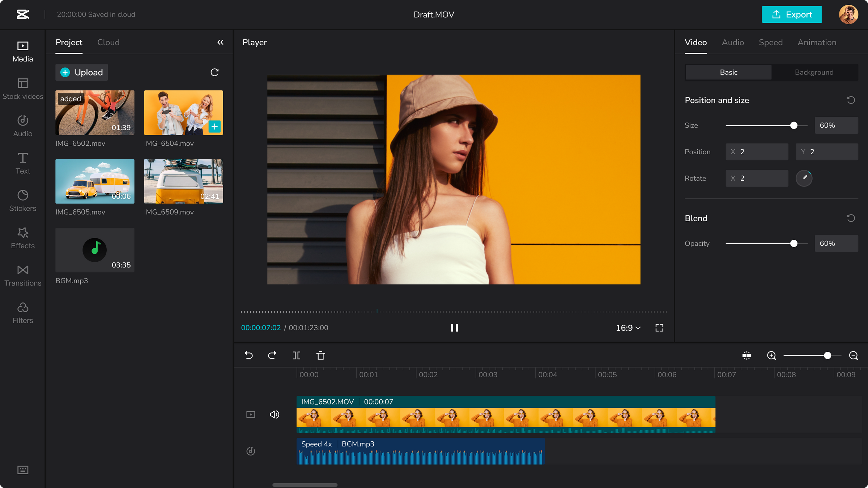Select the Effects tool in sidebar
This screenshot has height=488, width=868.
tap(22, 238)
